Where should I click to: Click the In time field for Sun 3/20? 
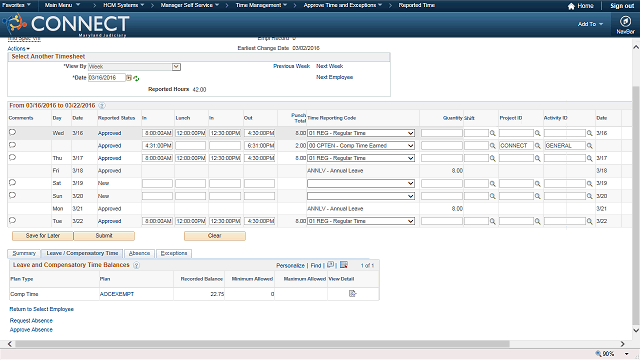coord(157,196)
